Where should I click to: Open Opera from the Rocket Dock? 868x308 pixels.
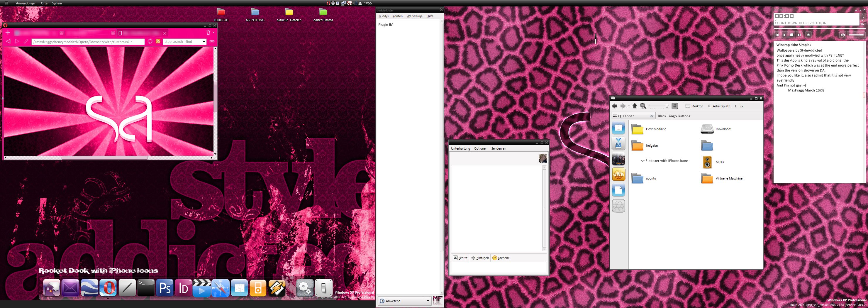pos(108,288)
